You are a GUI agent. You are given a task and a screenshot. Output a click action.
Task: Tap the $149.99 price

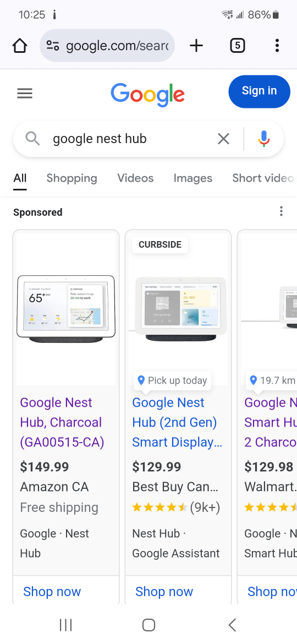coord(45,467)
